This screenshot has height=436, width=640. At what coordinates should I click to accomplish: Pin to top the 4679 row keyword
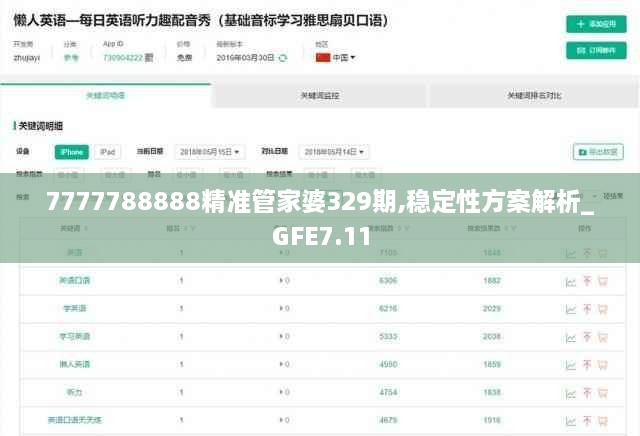[587, 420]
